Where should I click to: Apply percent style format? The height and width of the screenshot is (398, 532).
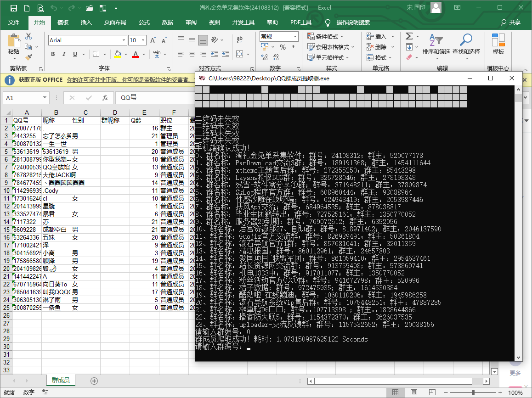pos(283,47)
